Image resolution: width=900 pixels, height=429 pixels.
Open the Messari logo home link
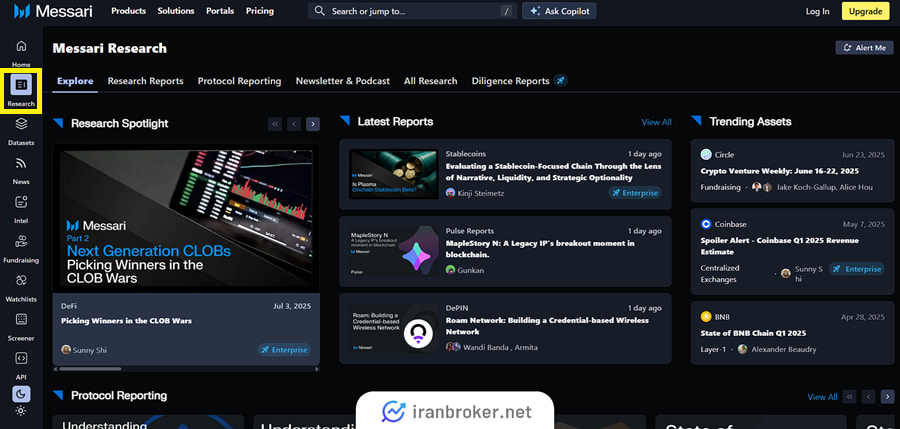pos(53,11)
